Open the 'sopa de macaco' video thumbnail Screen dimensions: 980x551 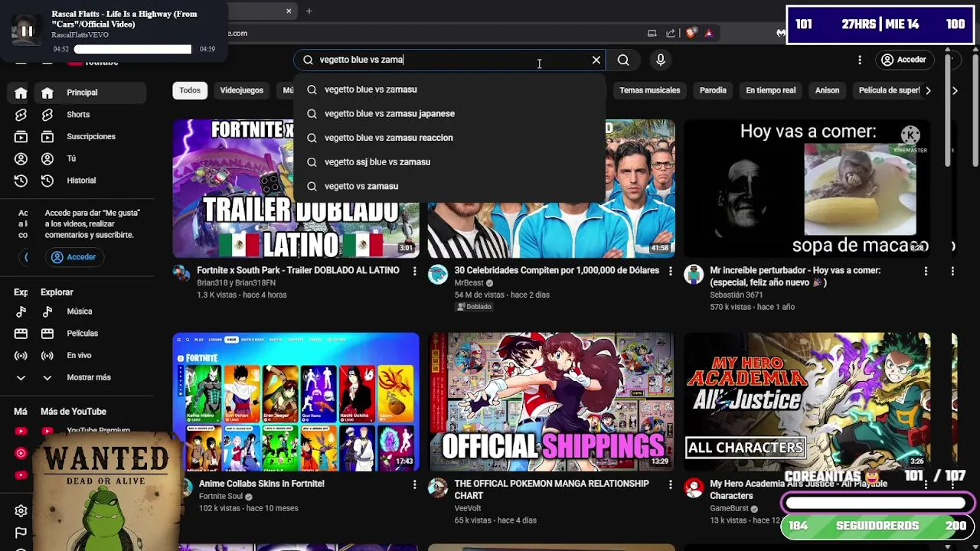tap(807, 188)
